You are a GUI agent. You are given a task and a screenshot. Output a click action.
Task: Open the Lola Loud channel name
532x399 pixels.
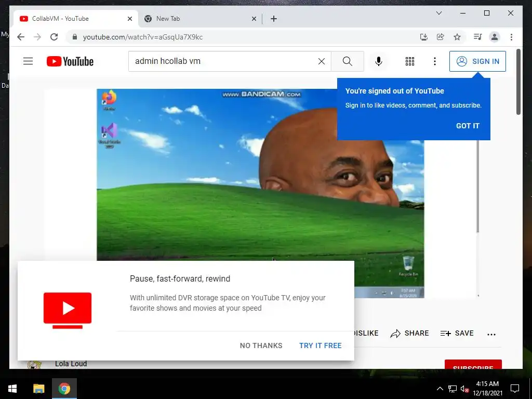click(71, 364)
